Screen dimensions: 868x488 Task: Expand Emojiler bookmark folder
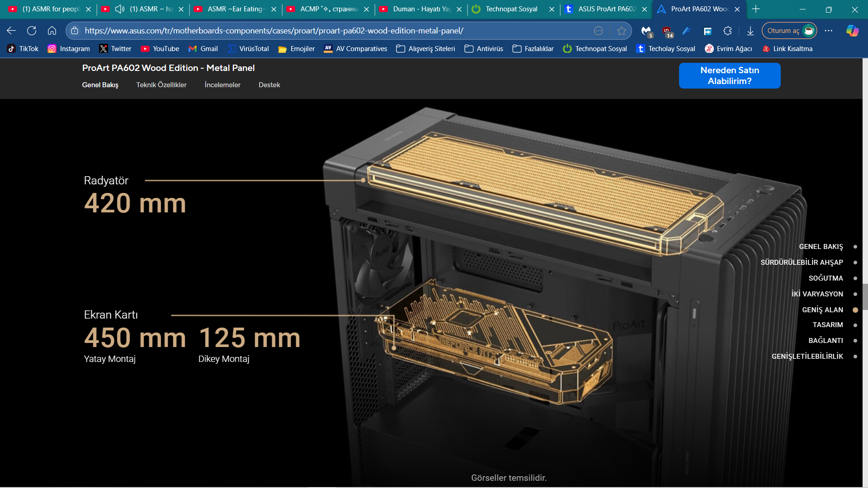tap(297, 49)
